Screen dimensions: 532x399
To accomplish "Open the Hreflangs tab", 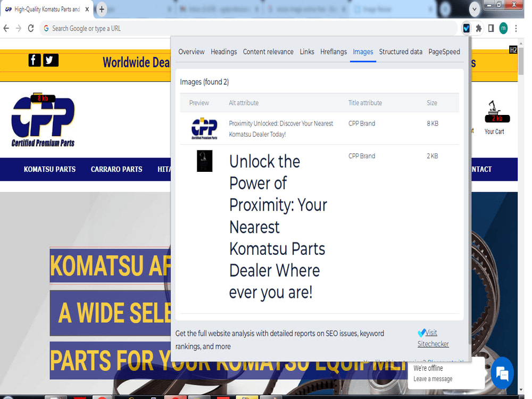I will 334,52.
